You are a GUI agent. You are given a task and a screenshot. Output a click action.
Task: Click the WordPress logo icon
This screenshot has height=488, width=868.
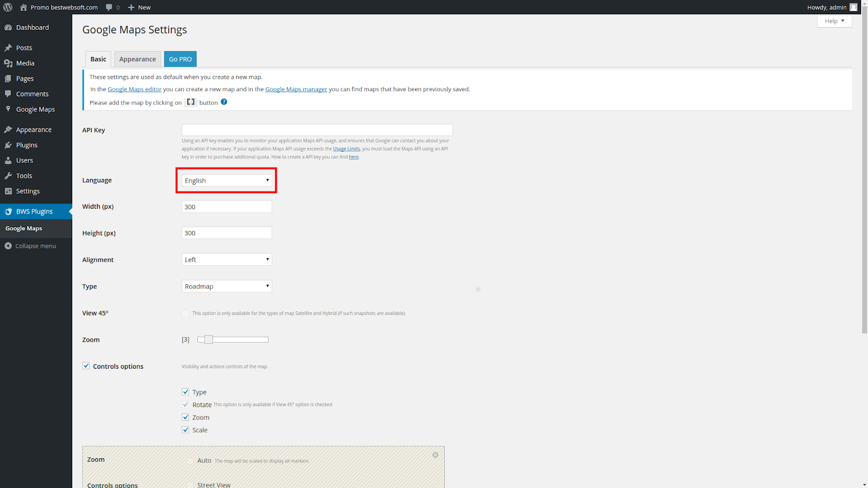8,7
